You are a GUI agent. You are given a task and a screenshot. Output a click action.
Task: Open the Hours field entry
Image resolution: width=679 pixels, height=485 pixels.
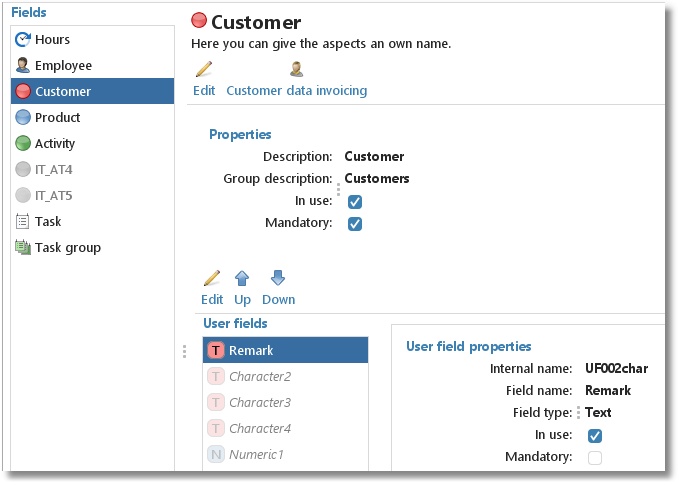tap(93, 39)
